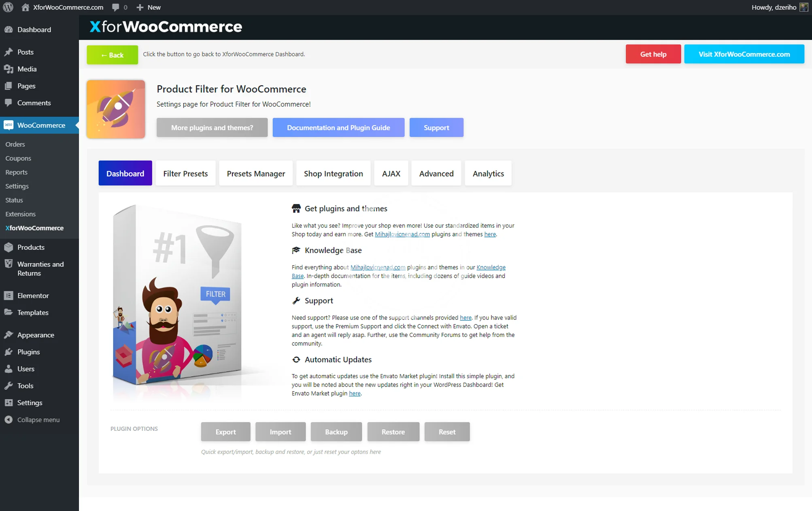The height and width of the screenshot is (511, 812).
Task: Expand the Products sidebar menu
Action: pyautogui.click(x=31, y=247)
